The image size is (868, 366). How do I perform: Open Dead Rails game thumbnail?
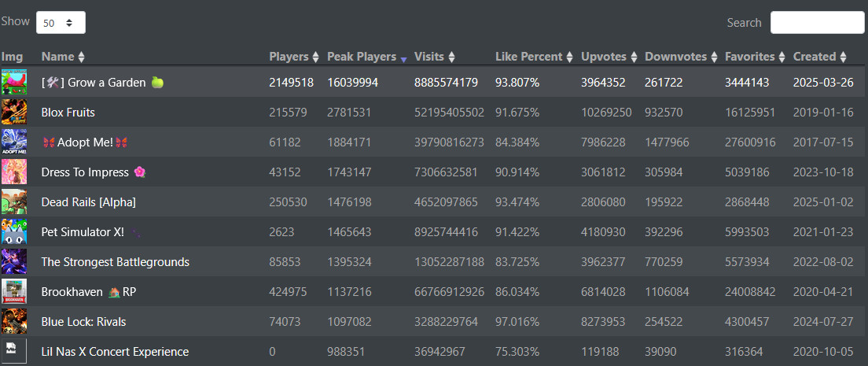[14, 201]
